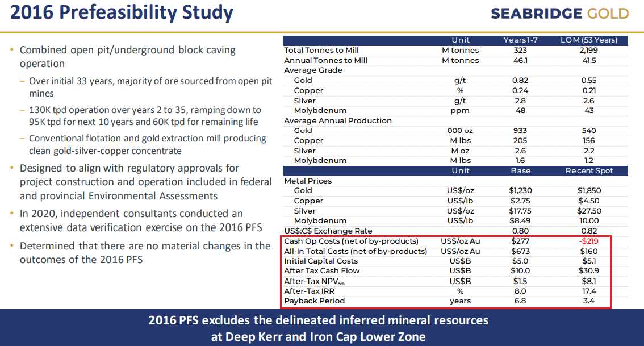This screenshot has height=346, width=644.
Task: Click the 'Combined open pit/underground block caving' bullet
Action: point(127,57)
